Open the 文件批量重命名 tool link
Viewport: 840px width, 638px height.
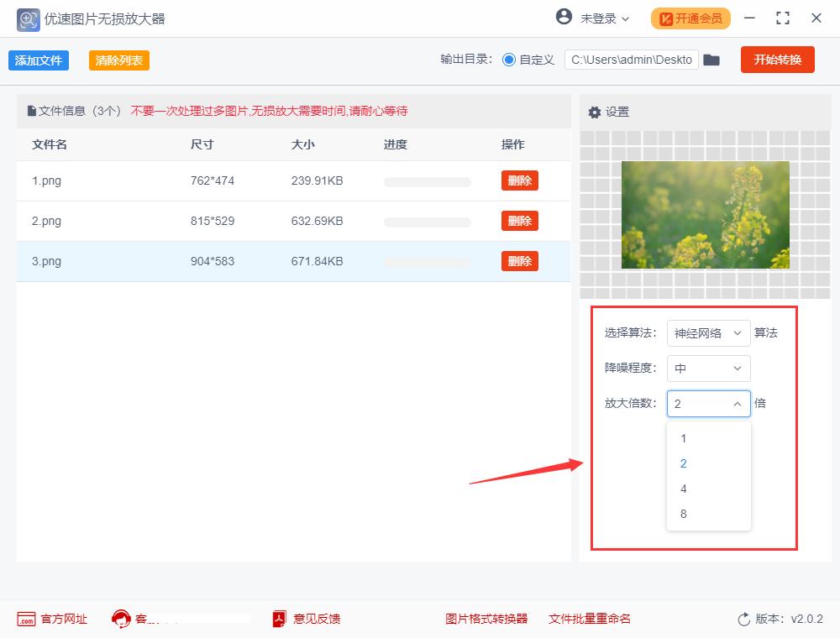click(589, 619)
